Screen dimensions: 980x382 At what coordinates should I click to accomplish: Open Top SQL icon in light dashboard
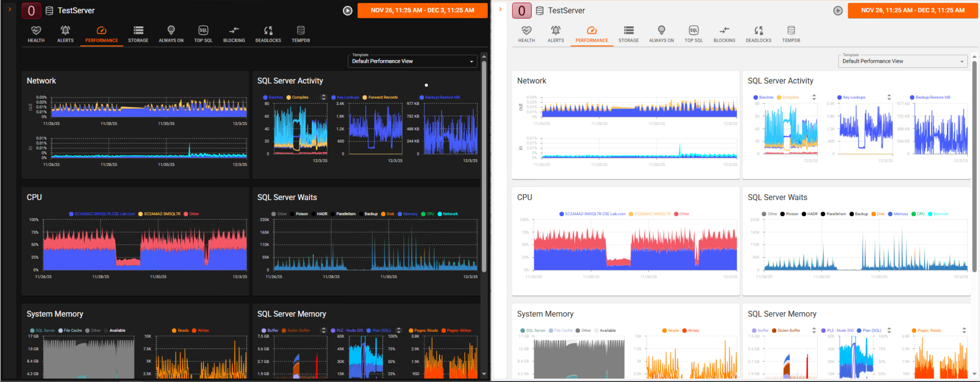click(694, 30)
